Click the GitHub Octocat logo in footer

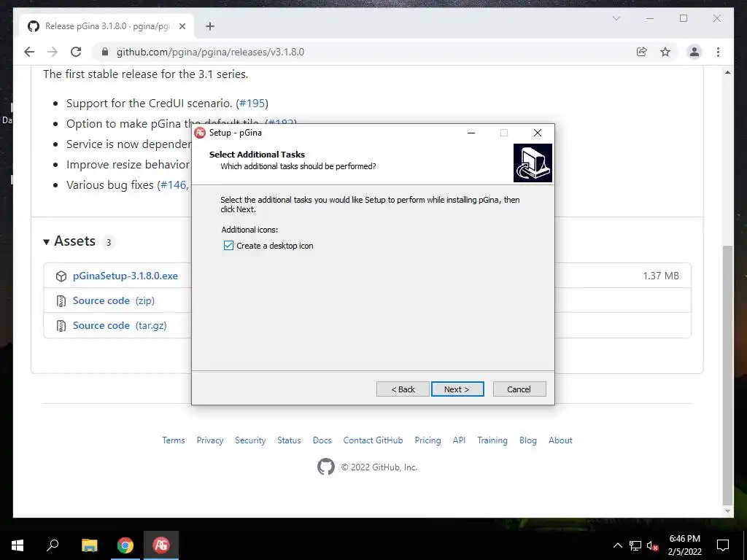[326, 467]
